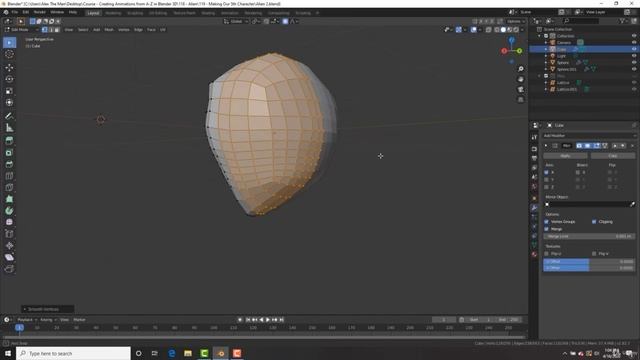Select the Poly Build tool

9,199
